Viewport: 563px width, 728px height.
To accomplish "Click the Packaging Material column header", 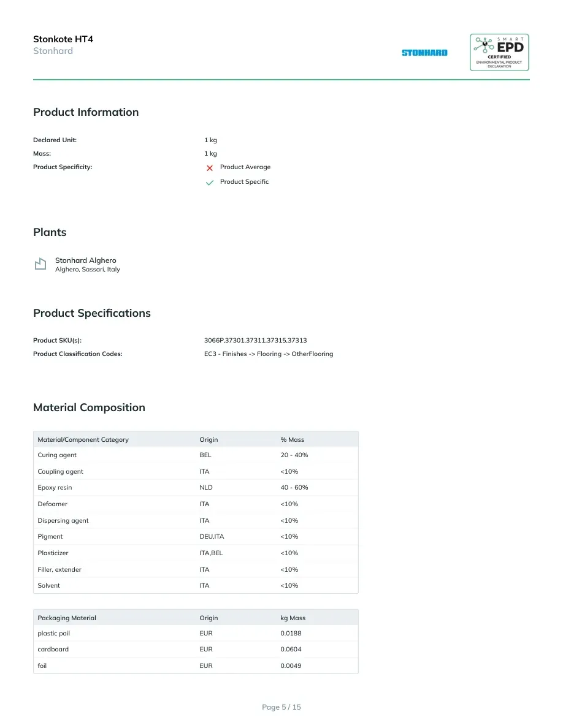I will 67,618.
